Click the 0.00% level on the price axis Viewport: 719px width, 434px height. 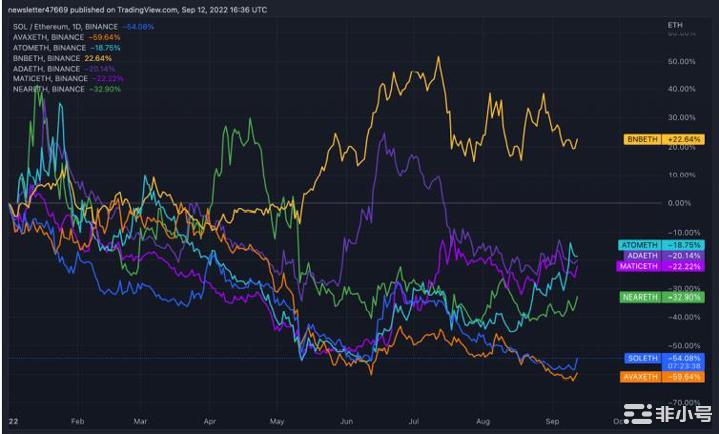pos(680,203)
